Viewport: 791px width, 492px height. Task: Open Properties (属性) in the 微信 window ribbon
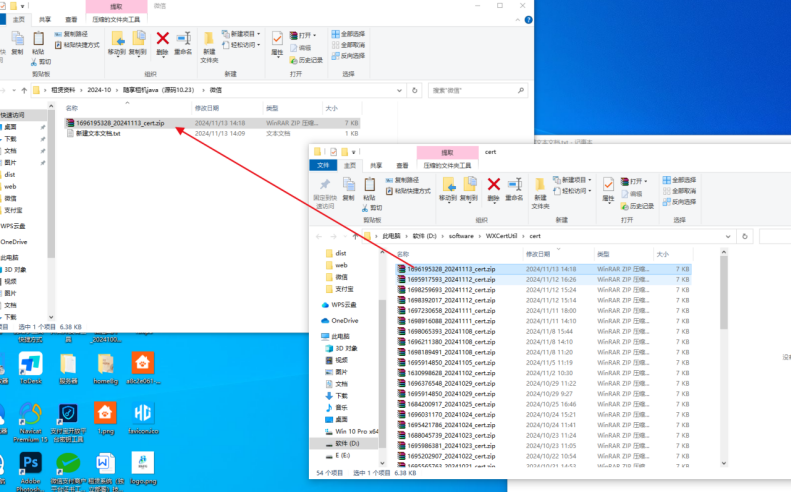pyautogui.click(x=277, y=43)
